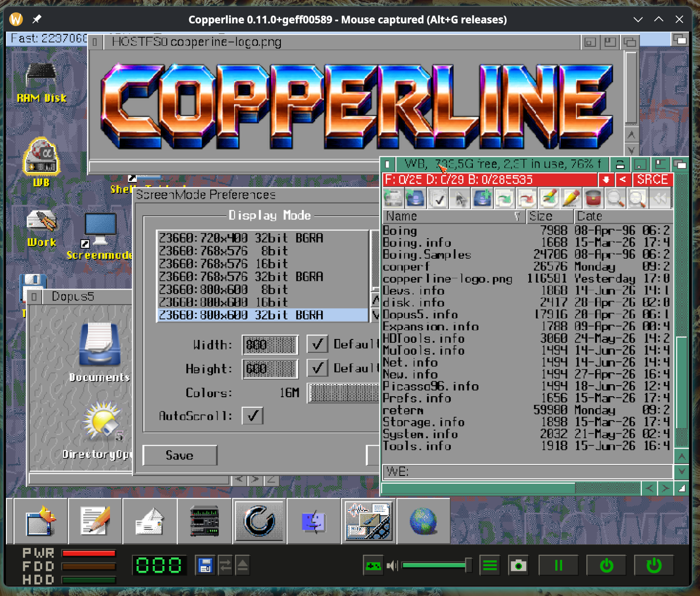Click the swap disk arrows button in status bar

click(225, 566)
